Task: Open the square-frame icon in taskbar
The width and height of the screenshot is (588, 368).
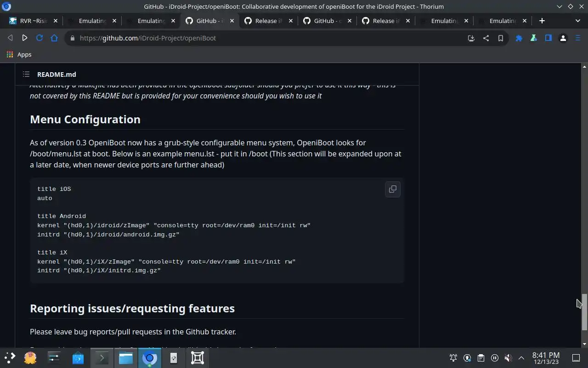Action: [198, 358]
